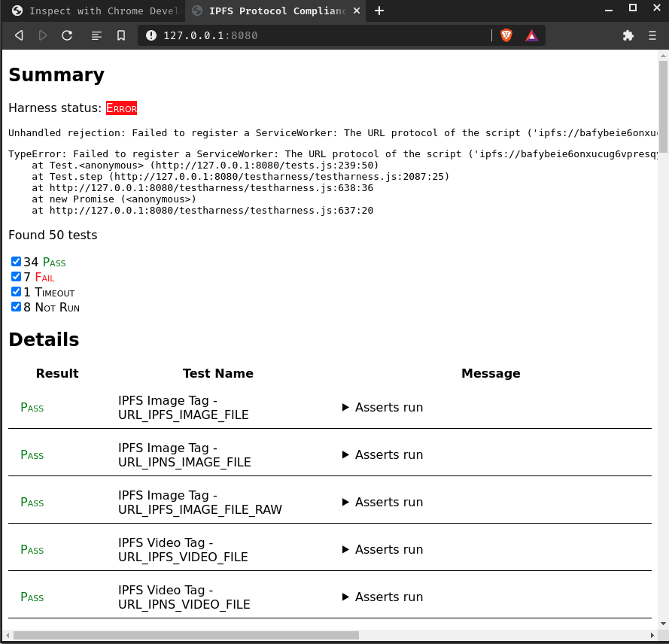Expand Asserts run for URL_IPFS_IMAGE_FILE_RAW

click(383, 502)
